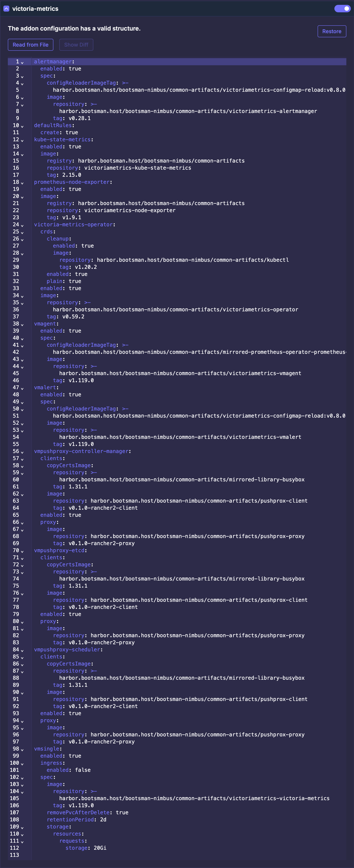Viewport: 354px width, 868px height.
Task: Click the Restore button
Action: [x=331, y=31]
